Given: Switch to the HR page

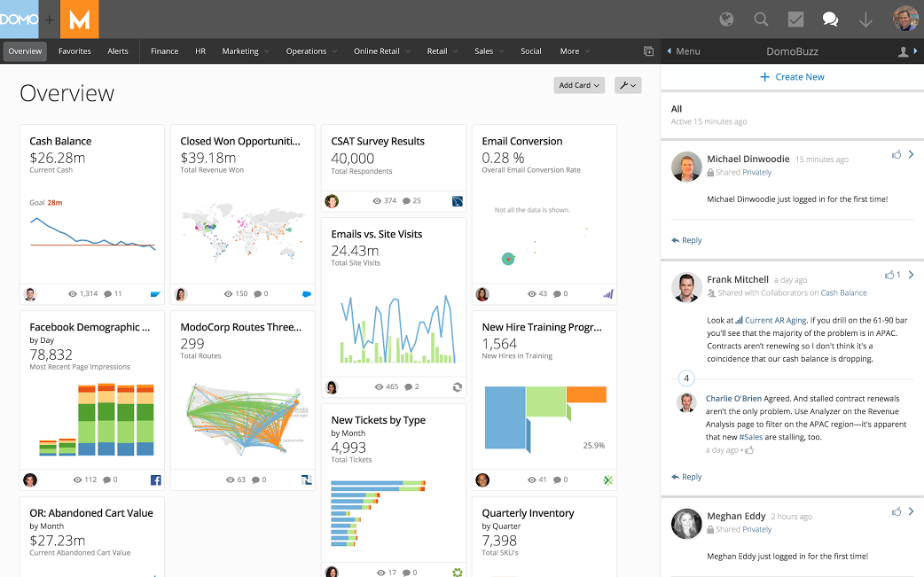Looking at the screenshot, I should pyautogui.click(x=200, y=51).
